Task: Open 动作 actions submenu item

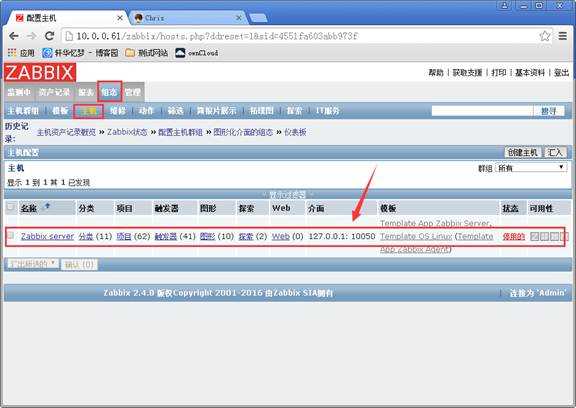Action: pyautogui.click(x=146, y=111)
